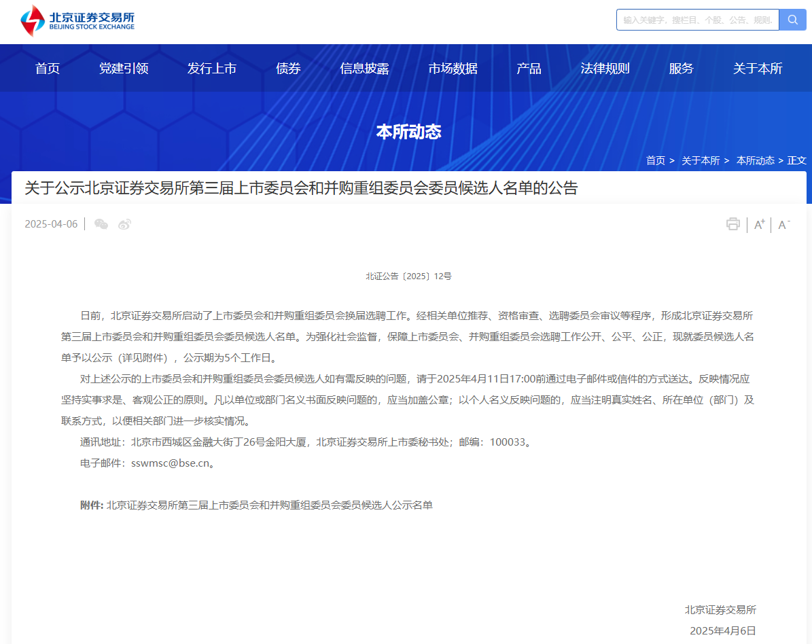
Task: Click the 本所动态 banner heading
Action: (x=408, y=132)
